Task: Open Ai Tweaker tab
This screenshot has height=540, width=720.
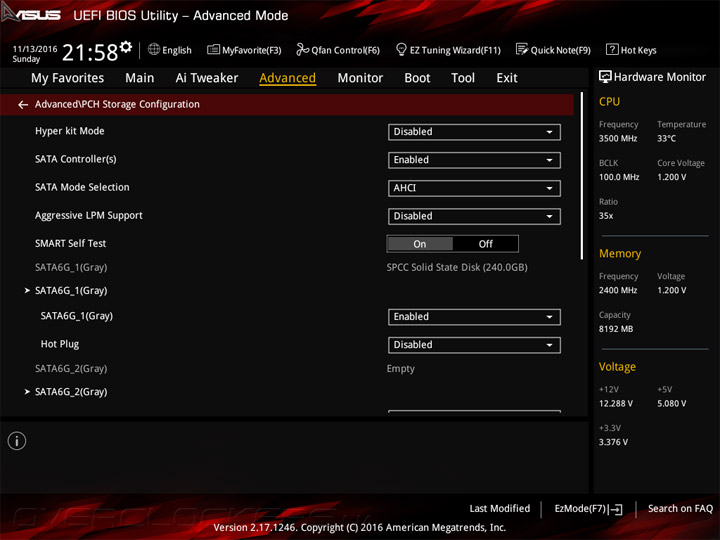Action: click(x=207, y=78)
